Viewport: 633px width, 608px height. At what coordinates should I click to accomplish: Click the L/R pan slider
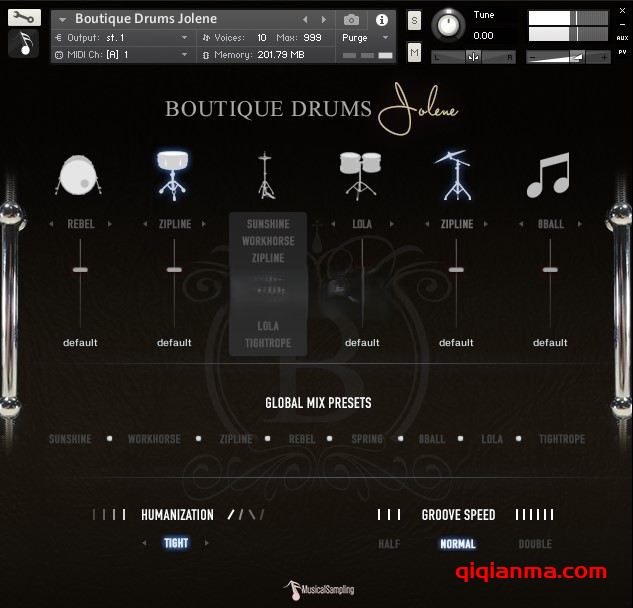pyautogui.click(x=473, y=57)
